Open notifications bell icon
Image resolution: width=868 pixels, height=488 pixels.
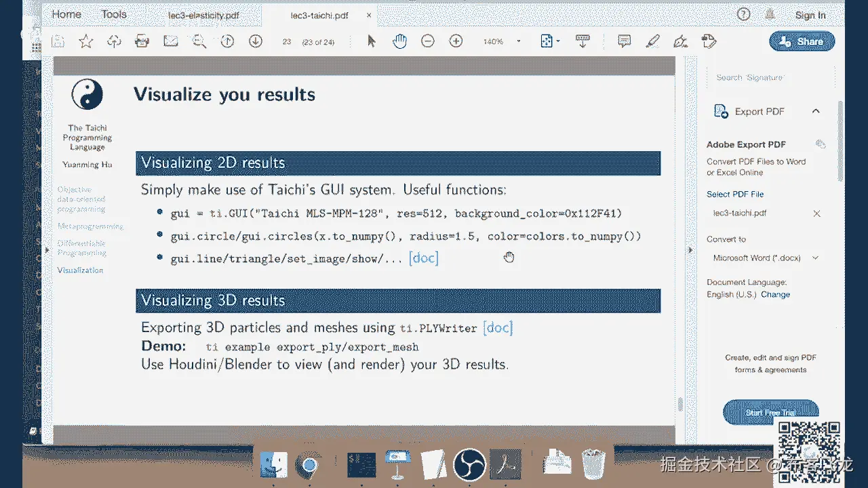click(x=770, y=15)
